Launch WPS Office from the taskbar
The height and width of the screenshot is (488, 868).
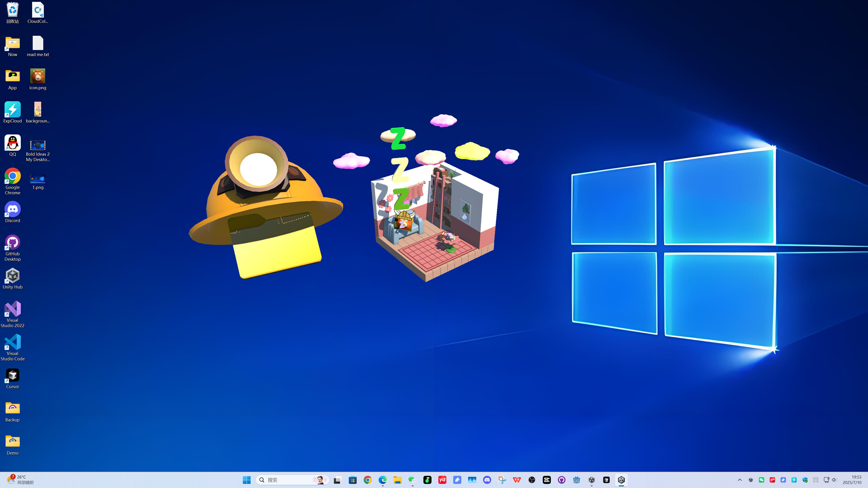[517, 480]
